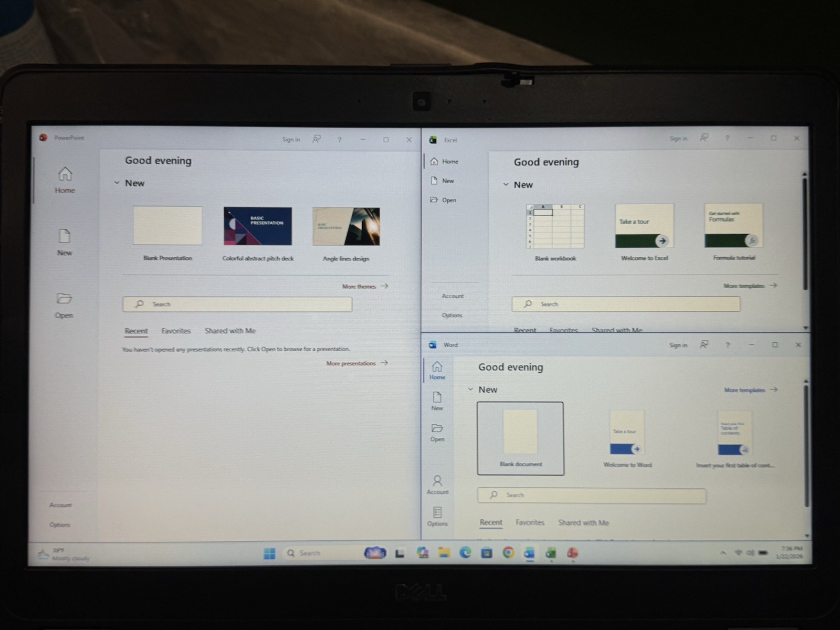The width and height of the screenshot is (840, 630).
Task: Open the Home item in Excel sidebar
Action: pos(444,161)
